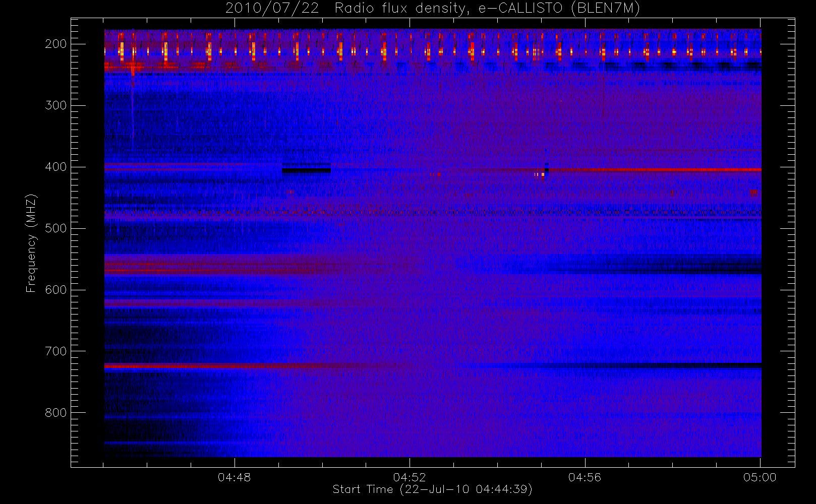The image size is (816, 504).
Task: Click the "Start Time (22-Jul-10 04:44:39)" label
Action: point(433,489)
